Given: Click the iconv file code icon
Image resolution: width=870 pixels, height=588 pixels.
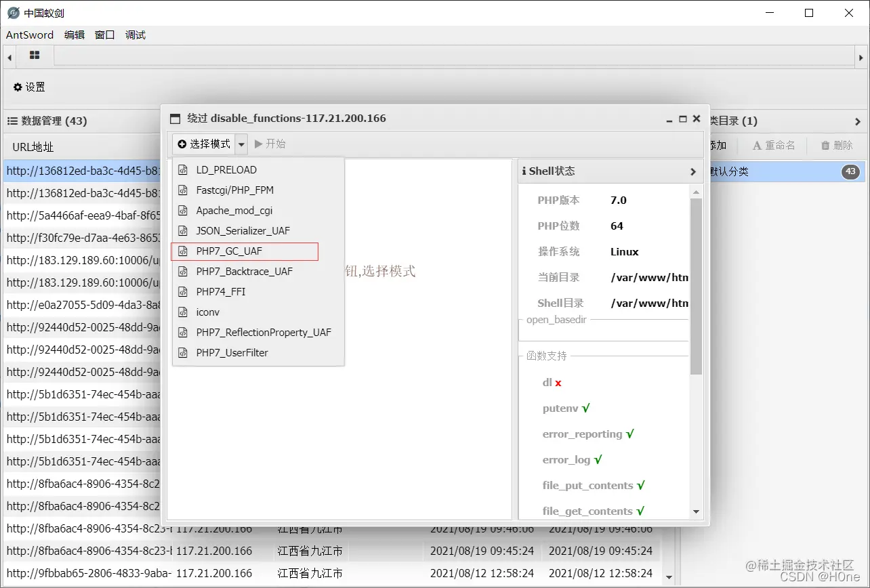Looking at the screenshot, I should [x=182, y=312].
